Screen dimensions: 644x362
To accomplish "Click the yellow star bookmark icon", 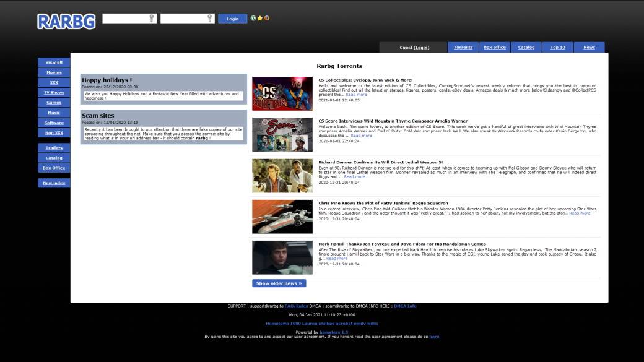I will click(260, 18).
